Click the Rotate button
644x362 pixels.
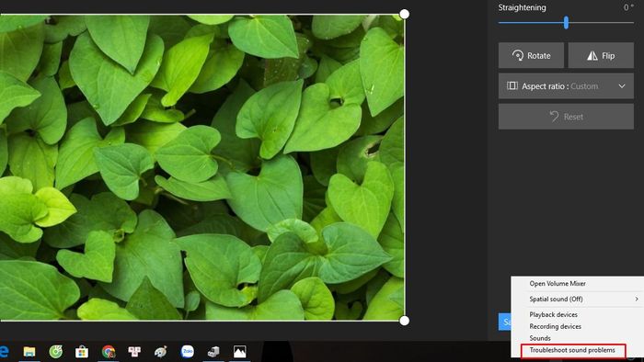[531, 55]
